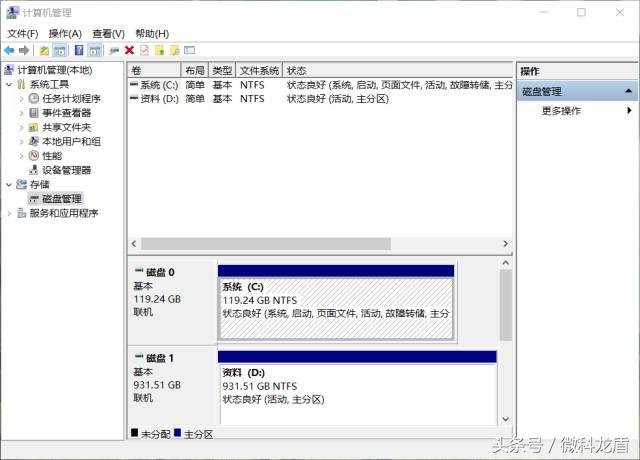
Task: Expand the 本地用户和组 tree node
Action: pos(21,142)
